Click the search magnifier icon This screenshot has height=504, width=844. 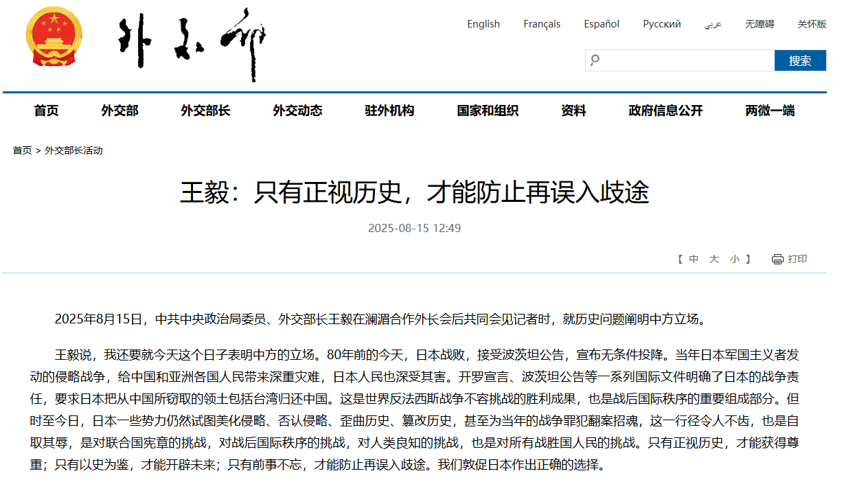tap(595, 60)
